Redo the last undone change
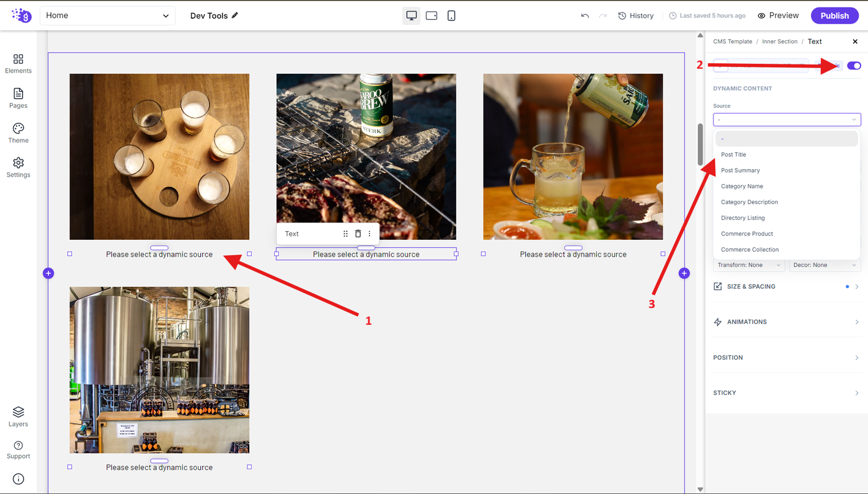The height and width of the screenshot is (494, 868). tap(603, 15)
